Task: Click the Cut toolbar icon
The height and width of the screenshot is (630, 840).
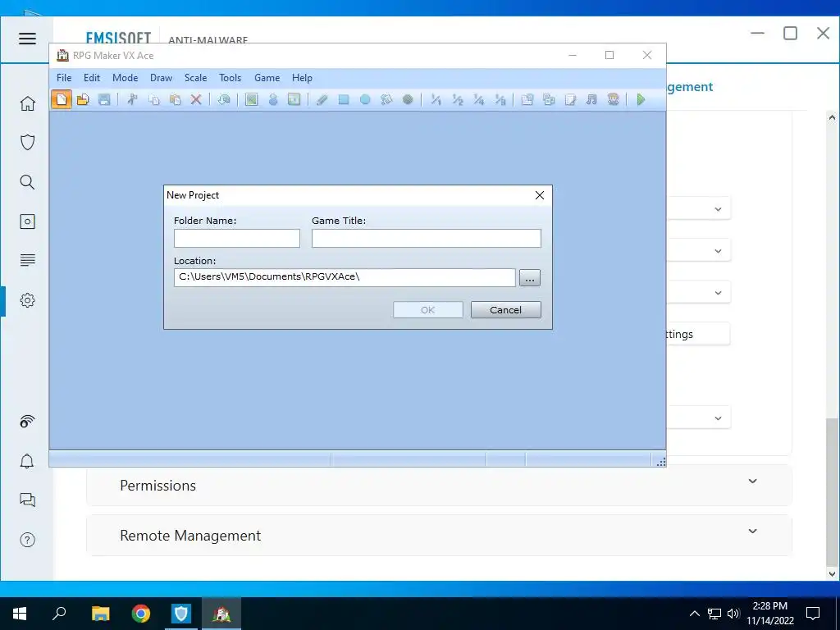Action: (132, 99)
